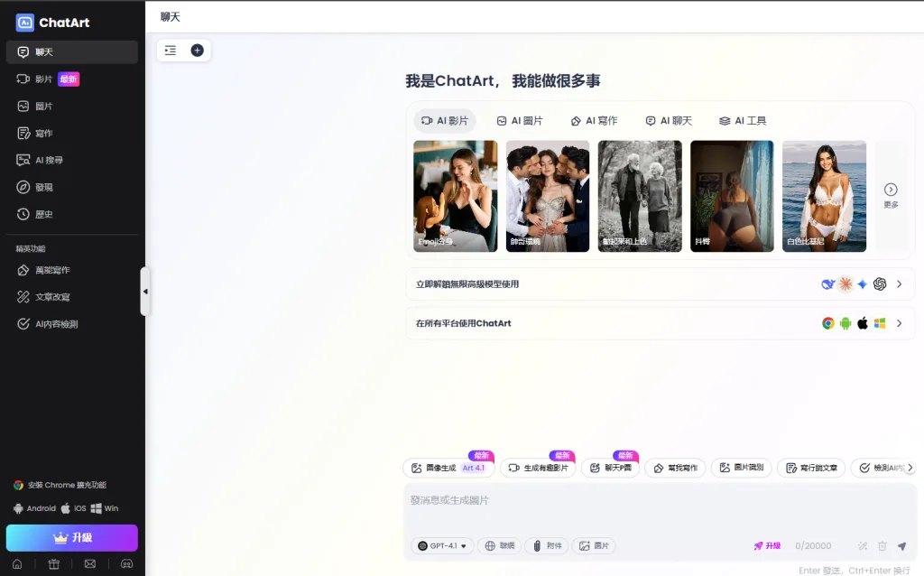
Task: Select the 圖片識別 shortcut
Action: click(x=742, y=468)
